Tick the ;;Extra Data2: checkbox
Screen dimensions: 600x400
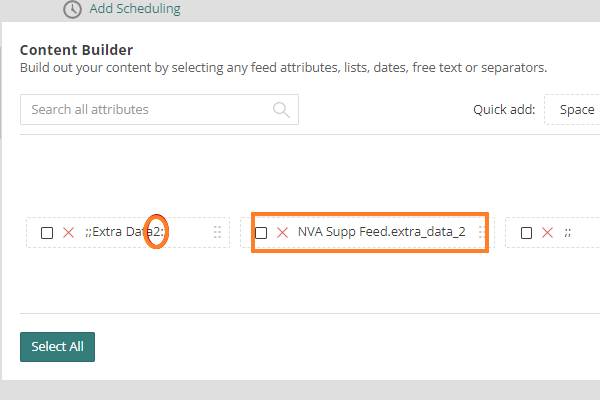click(47, 233)
